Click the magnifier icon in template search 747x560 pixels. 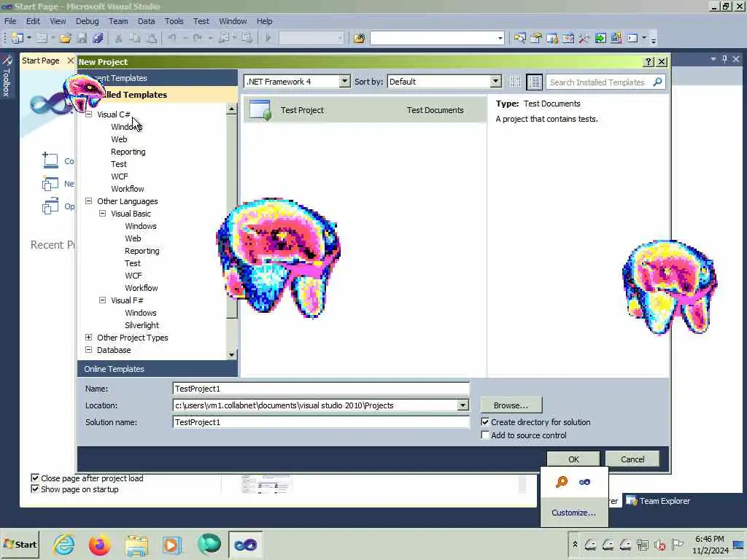click(658, 82)
